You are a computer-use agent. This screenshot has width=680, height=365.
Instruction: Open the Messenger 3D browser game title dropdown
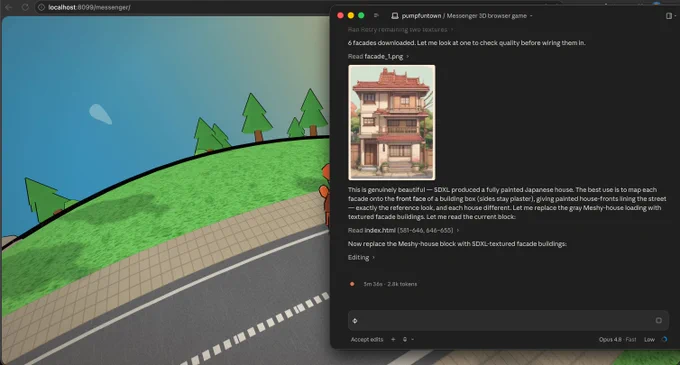click(490, 16)
